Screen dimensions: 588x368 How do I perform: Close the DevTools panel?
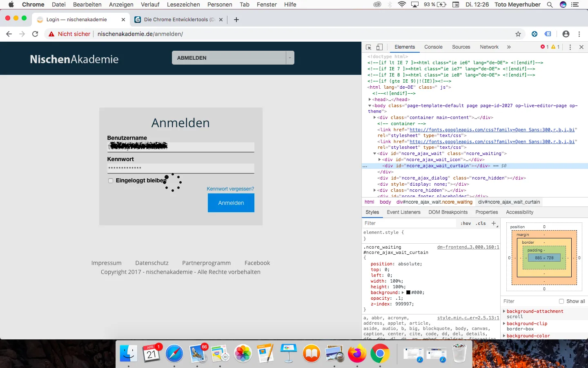point(581,47)
